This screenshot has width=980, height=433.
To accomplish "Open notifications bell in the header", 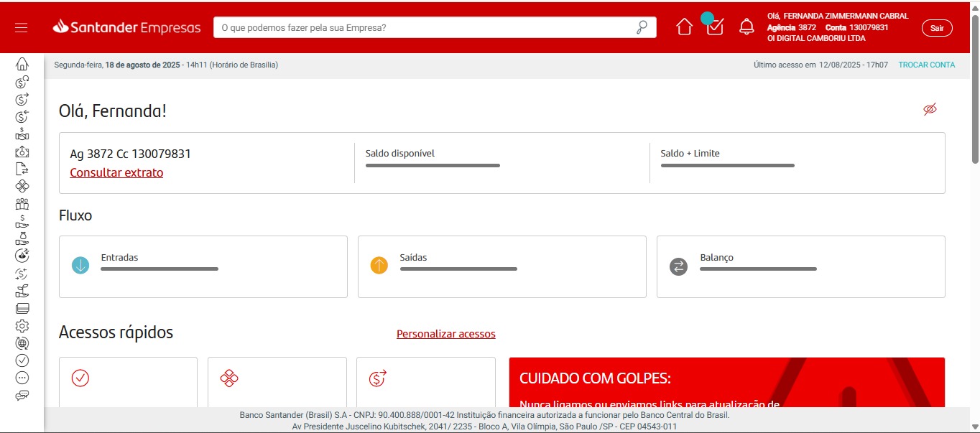I will pyautogui.click(x=746, y=27).
